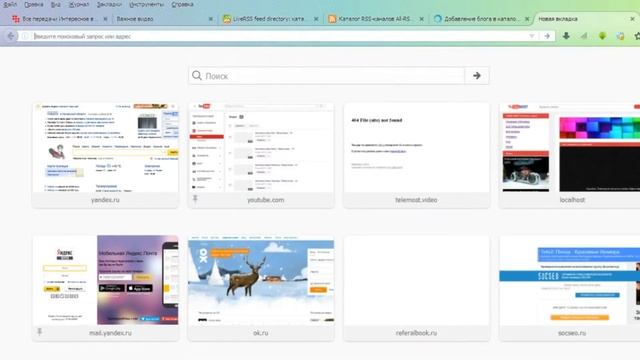Viewport: 640px width, 360px height.
Task: Open the Закладки menu
Action: [x=109, y=4]
